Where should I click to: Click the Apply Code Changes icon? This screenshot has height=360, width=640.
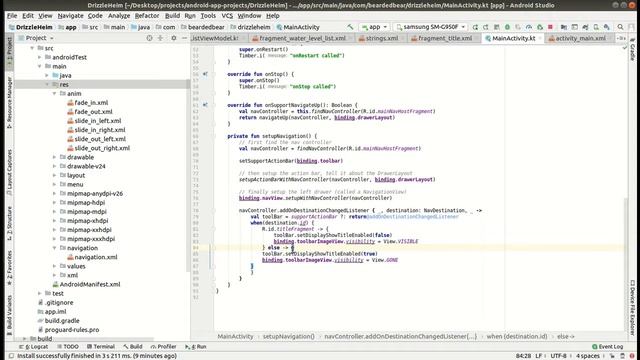click(x=497, y=27)
